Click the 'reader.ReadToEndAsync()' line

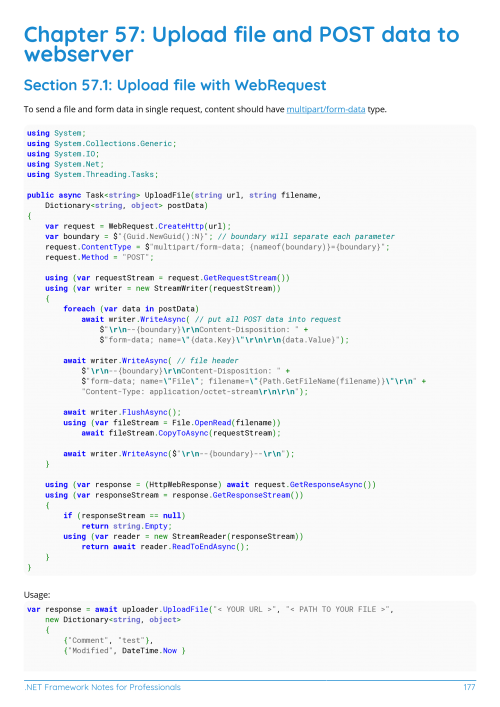[x=165, y=547]
